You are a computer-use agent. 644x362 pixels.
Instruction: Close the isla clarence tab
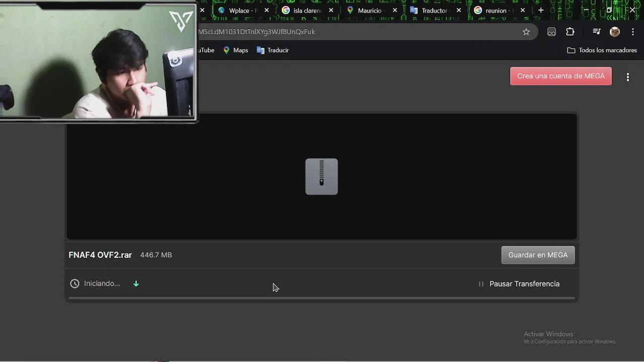click(x=331, y=10)
